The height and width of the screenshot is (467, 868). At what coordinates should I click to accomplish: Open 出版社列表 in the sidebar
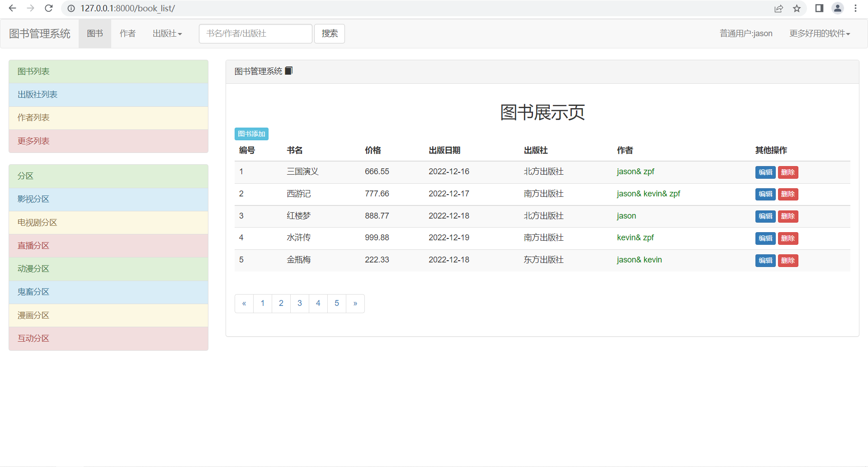108,95
